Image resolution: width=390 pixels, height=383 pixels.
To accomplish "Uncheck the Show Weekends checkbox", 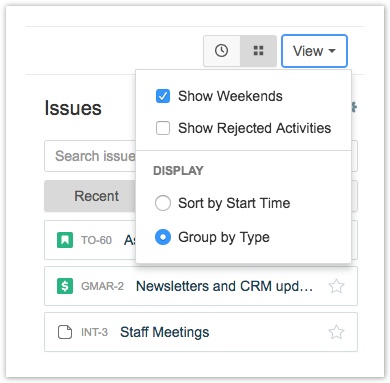I will coord(163,96).
